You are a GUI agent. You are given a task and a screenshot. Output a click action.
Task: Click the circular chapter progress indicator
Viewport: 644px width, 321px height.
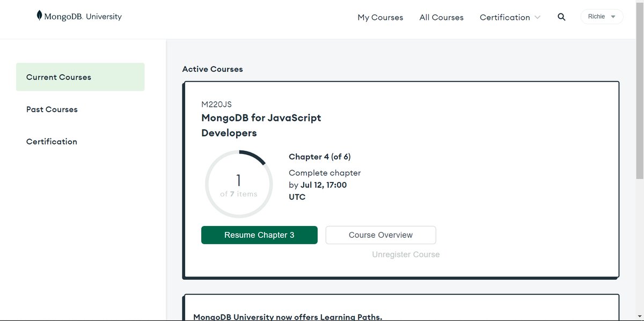tap(238, 184)
